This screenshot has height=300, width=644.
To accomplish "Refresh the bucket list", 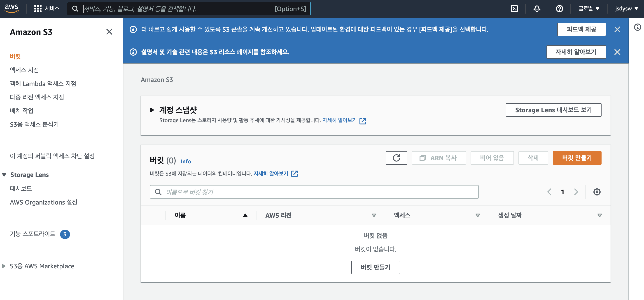I will pos(396,158).
